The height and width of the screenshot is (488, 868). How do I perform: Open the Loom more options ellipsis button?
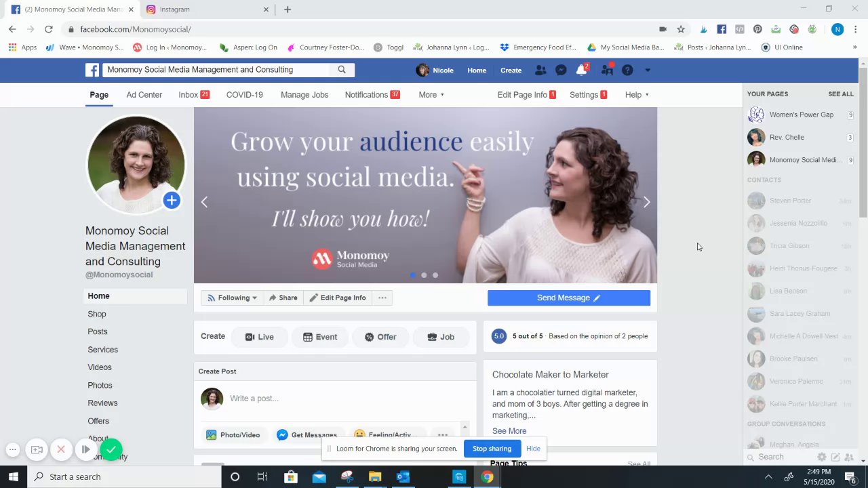(12, 449)
